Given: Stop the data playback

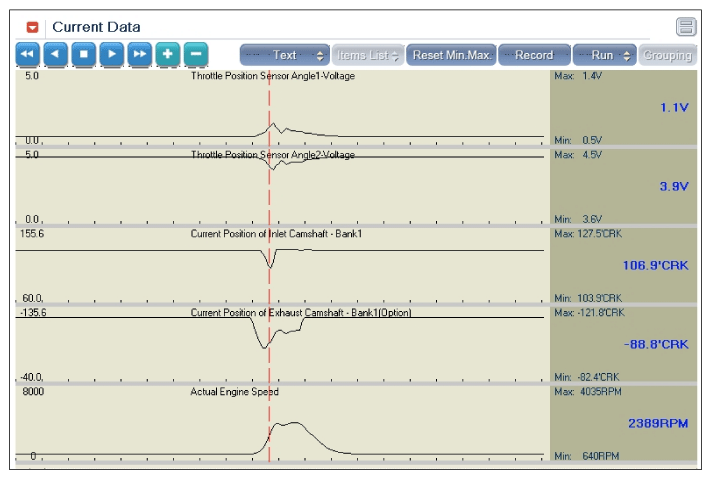Looking at the screenshot, I should [x=83, y=54].
